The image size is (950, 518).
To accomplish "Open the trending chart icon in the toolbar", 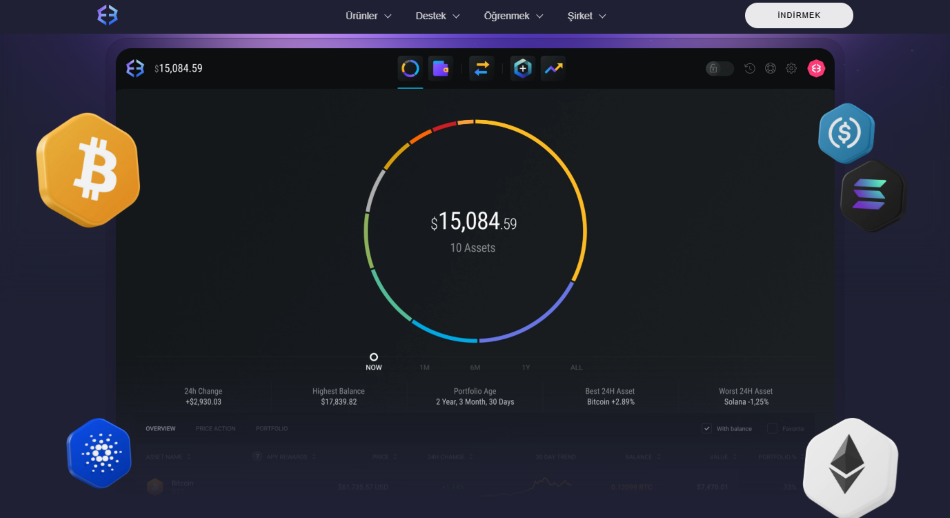I will 553,68.
